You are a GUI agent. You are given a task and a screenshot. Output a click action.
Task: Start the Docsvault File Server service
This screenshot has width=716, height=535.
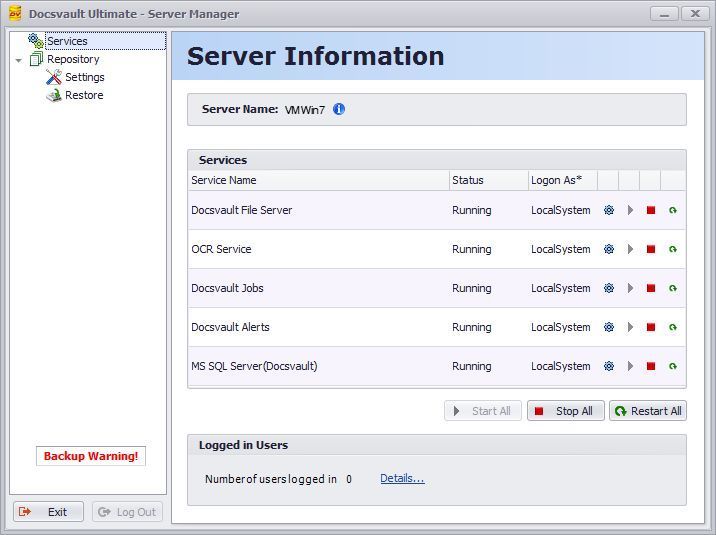(x=630, y=210)
